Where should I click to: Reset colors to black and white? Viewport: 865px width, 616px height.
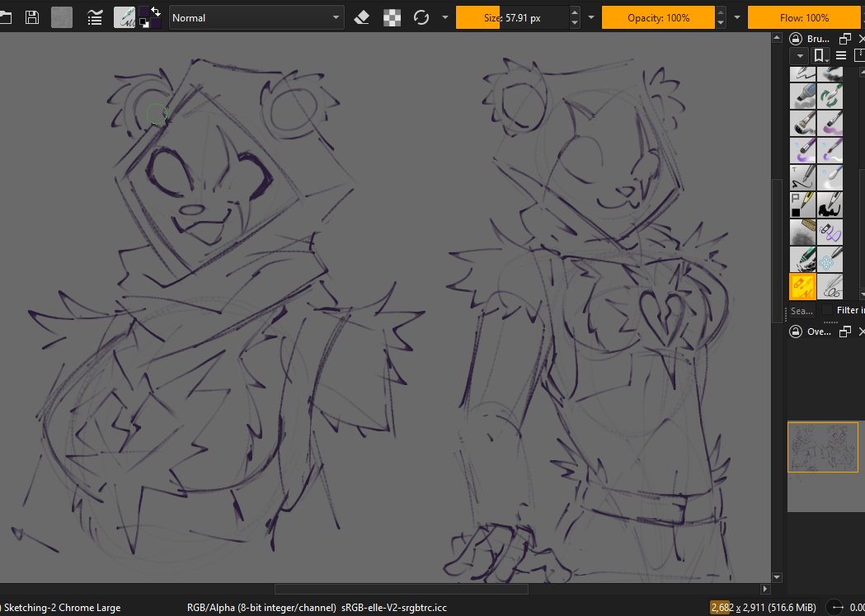[143, 22]
